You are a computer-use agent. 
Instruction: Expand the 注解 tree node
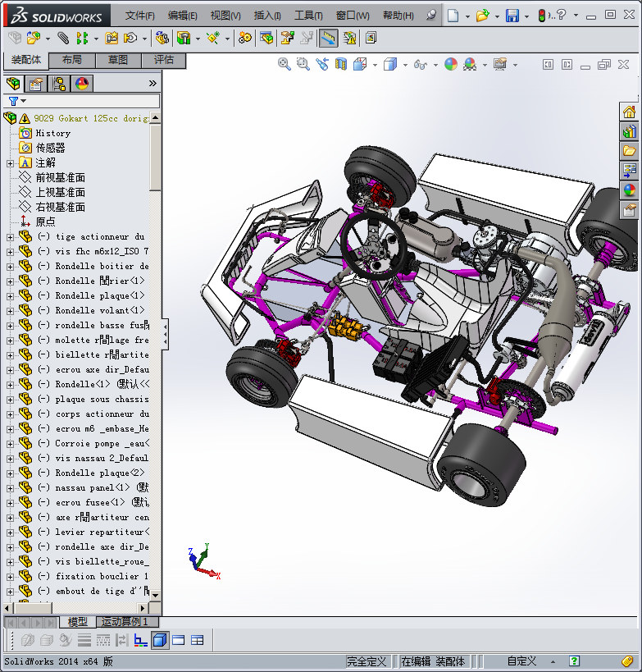[x=10, y=163]
